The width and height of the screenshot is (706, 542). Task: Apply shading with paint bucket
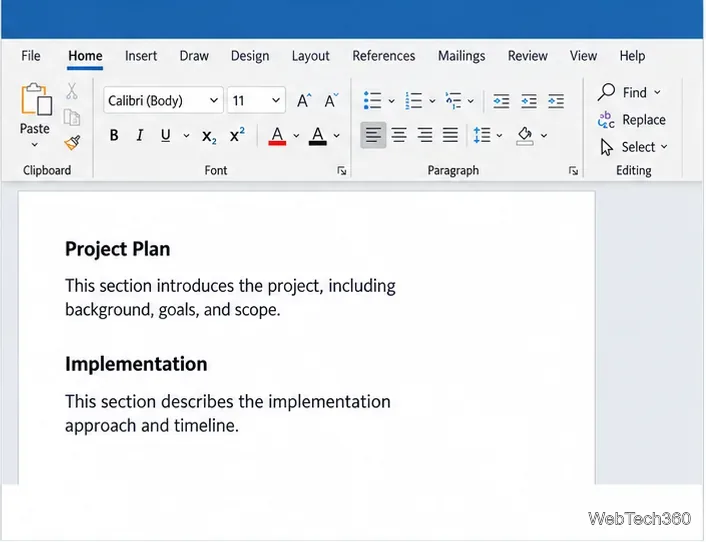(525, 136)
